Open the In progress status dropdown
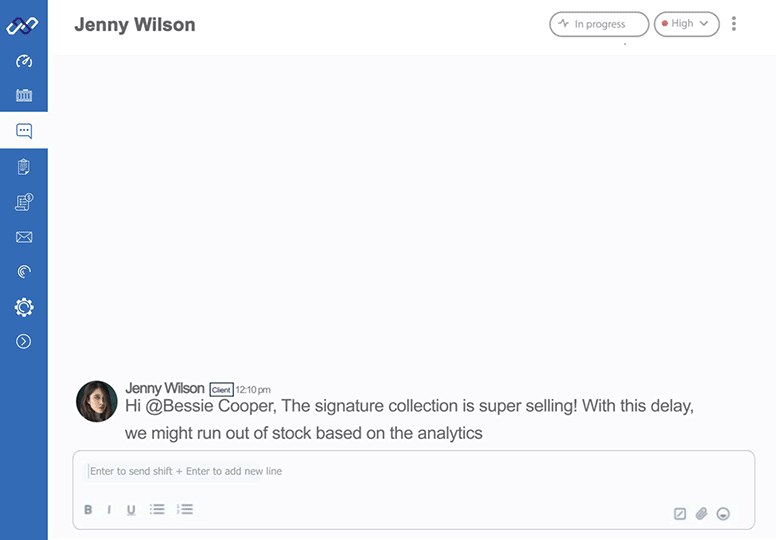The image size is (776, 540). (x=598, y=24)
